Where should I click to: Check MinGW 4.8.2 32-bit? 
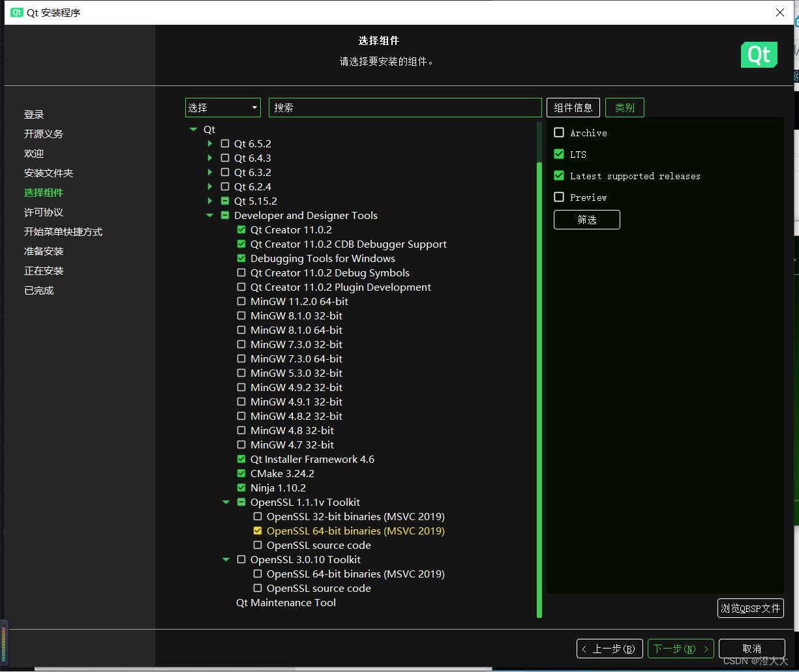click(241, 416)
